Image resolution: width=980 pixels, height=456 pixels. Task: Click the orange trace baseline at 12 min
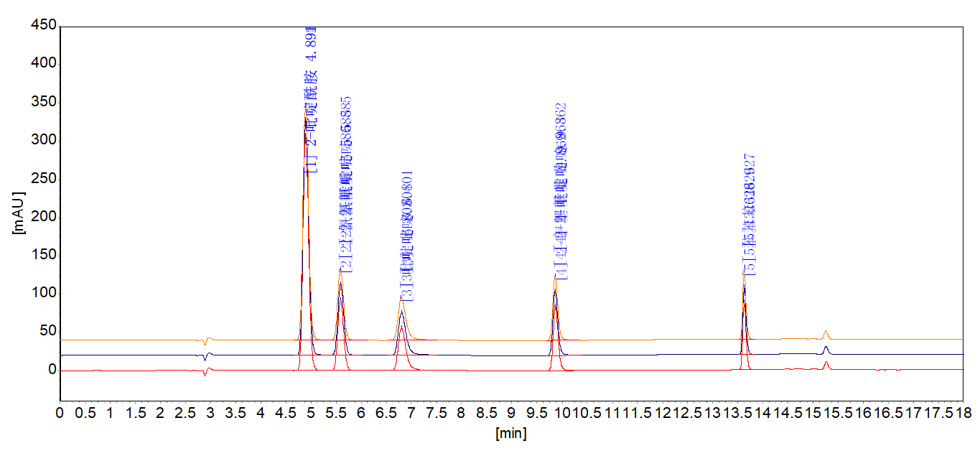[x=662, y=340]
